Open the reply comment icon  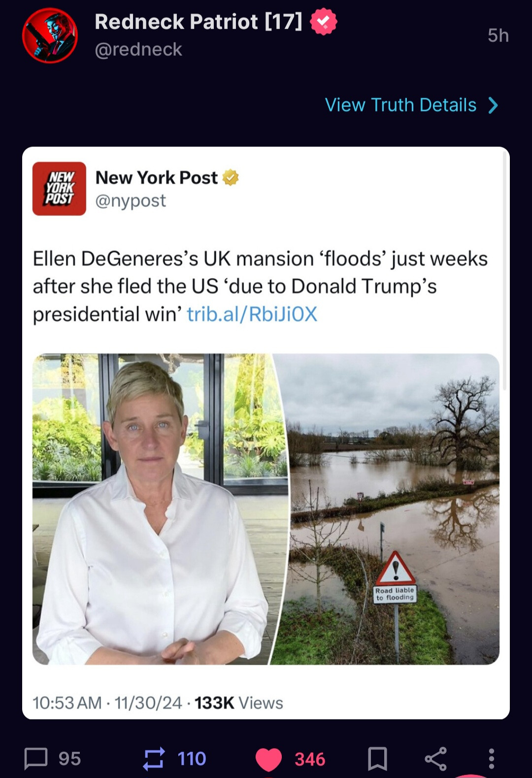[36, 758]
